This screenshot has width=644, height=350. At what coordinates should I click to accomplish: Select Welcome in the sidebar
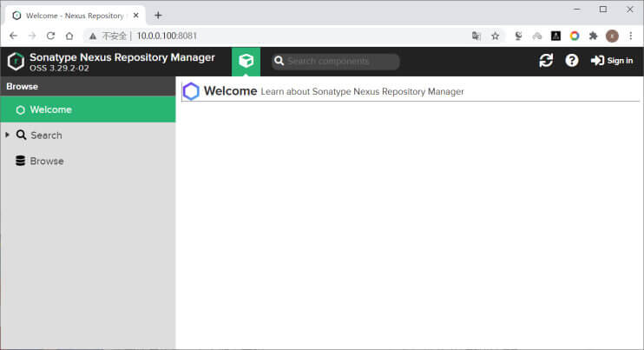coord(88,109)
